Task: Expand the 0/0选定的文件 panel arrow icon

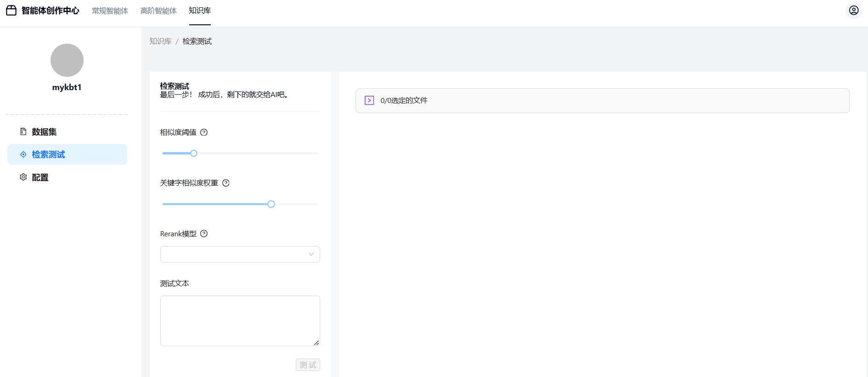Action: pos(369,100)
